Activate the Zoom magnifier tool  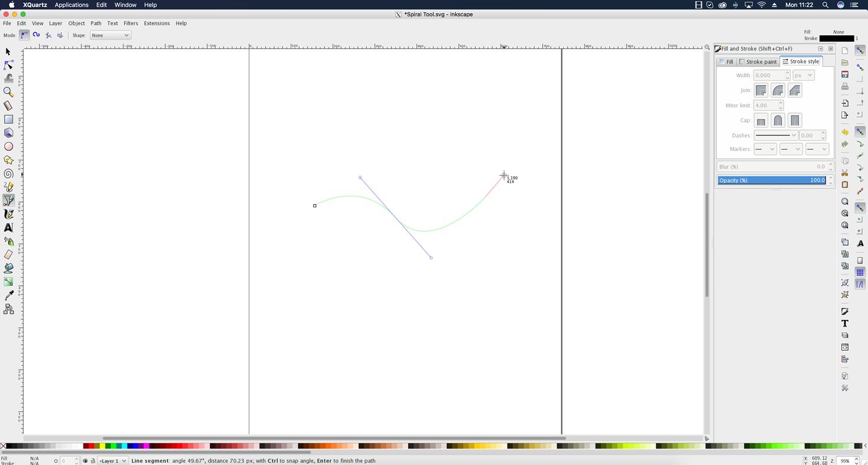pyautogui.click(x=8, y=92)
